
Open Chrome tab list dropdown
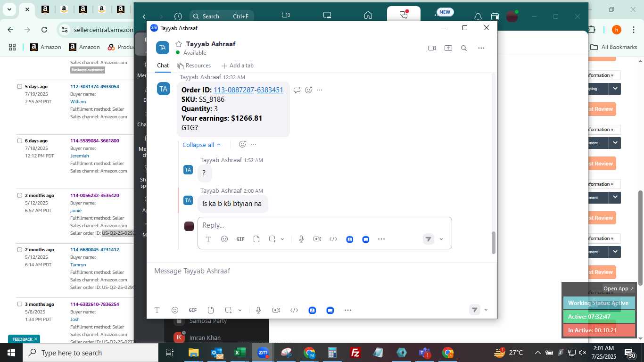[x=9, y=9]
